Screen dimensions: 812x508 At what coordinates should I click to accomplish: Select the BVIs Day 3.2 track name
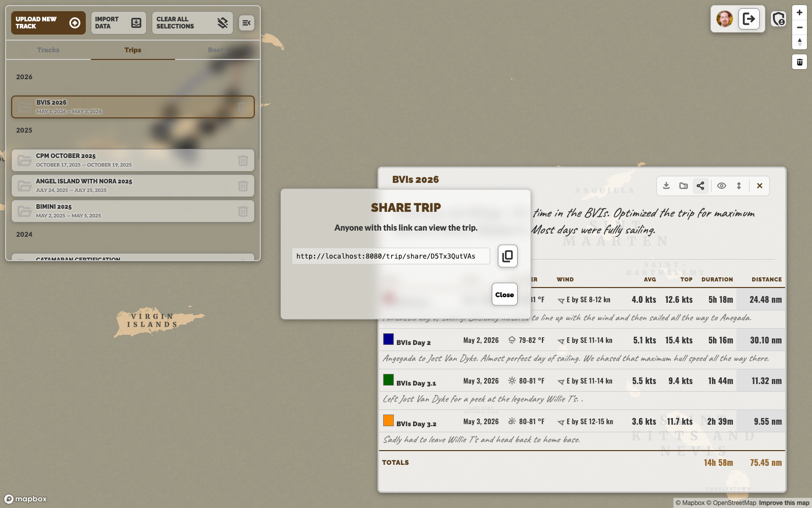click(x=416, y=424)
